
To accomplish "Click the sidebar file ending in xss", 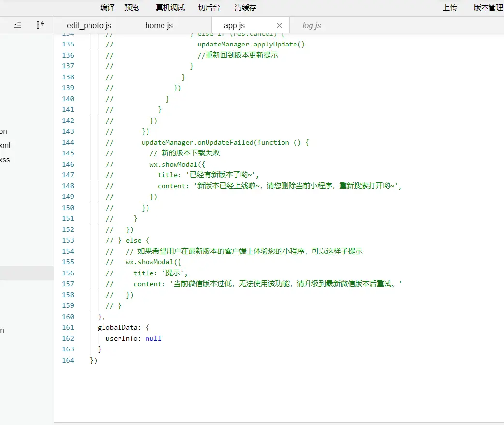I will (x=5, y=160).
